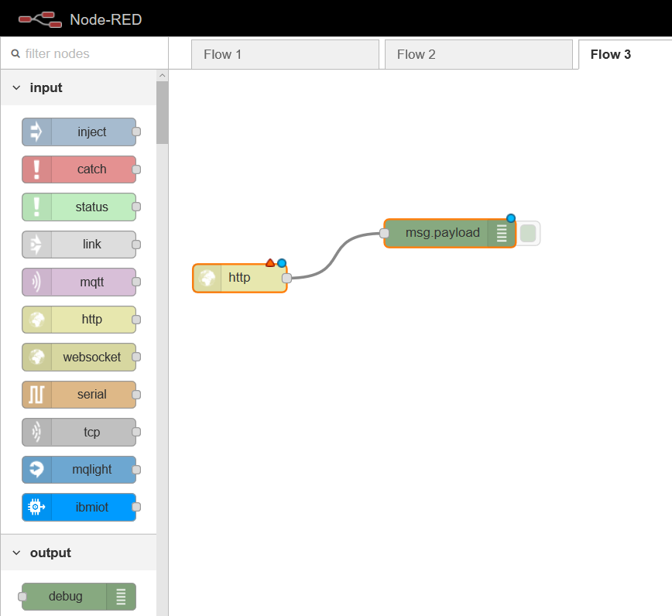Switch to the Flow 2 tab

(x=478, y=54)
